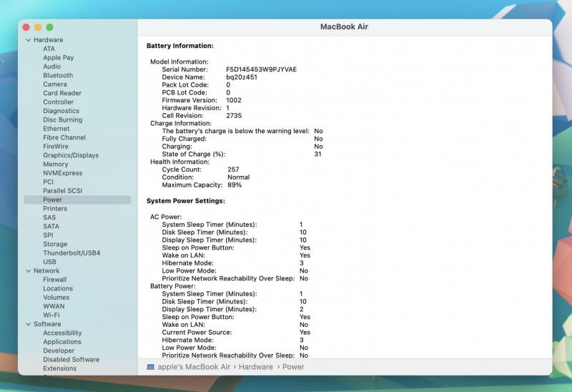Collapse the Software section chevron
The image size is (572, 392).
pyautogui.click(x=29, y=324)
